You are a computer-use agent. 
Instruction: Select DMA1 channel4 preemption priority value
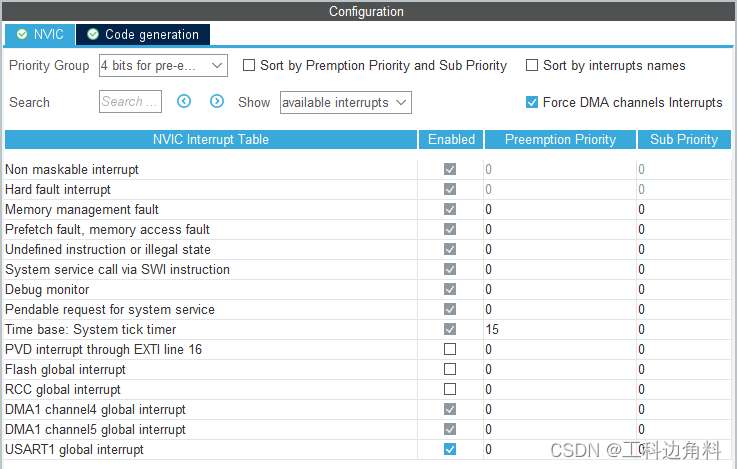[x=489, y=410]
